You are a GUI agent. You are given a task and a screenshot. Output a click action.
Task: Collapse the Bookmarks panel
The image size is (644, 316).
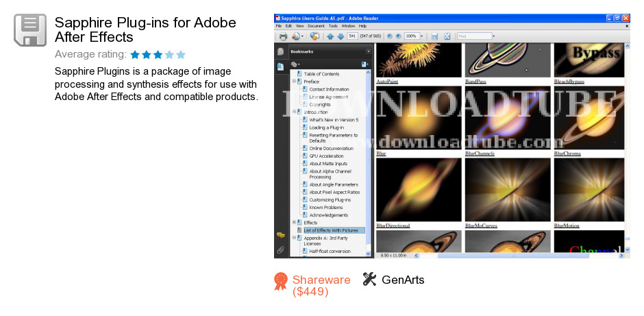(x=369, y=52)
